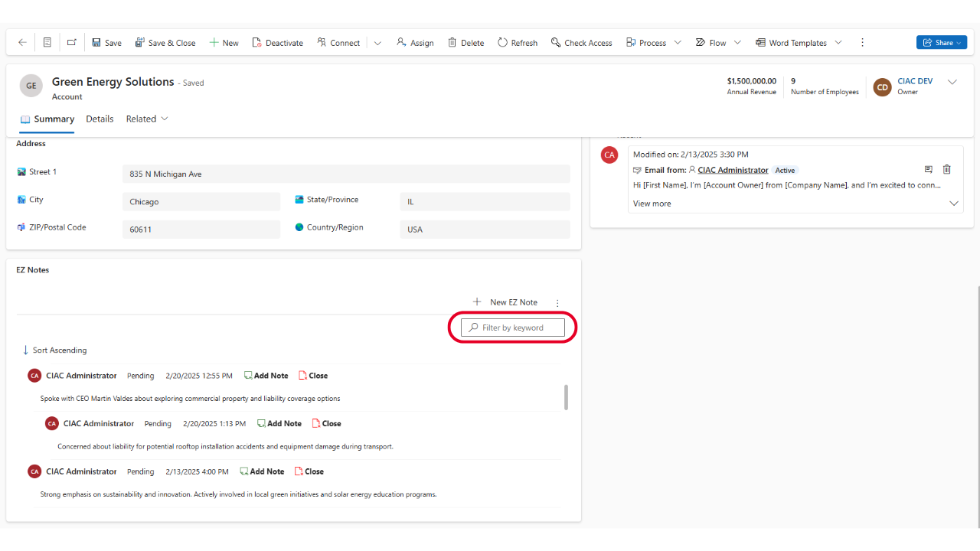Viewport: 980px width, 551px height.
Task: Click the back arrow icon
Action: tap(22, 43)
